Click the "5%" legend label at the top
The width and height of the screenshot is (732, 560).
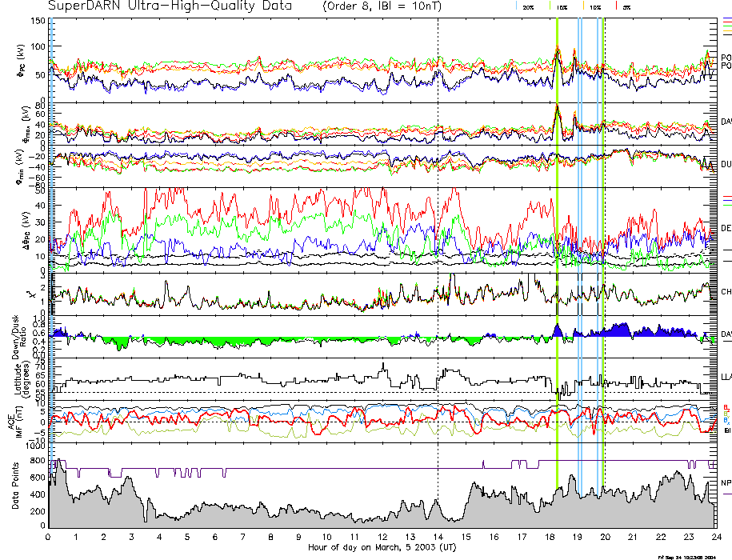[x=626, y=8]
